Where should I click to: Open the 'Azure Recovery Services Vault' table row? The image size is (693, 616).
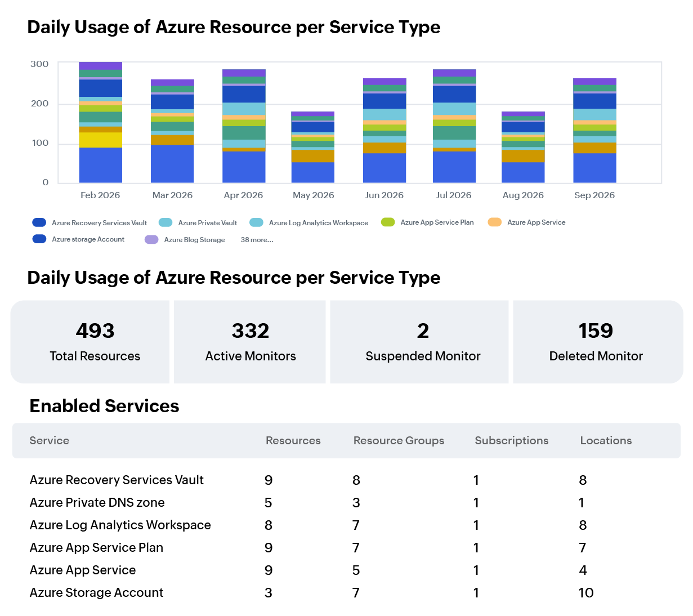tap(346, 480)
